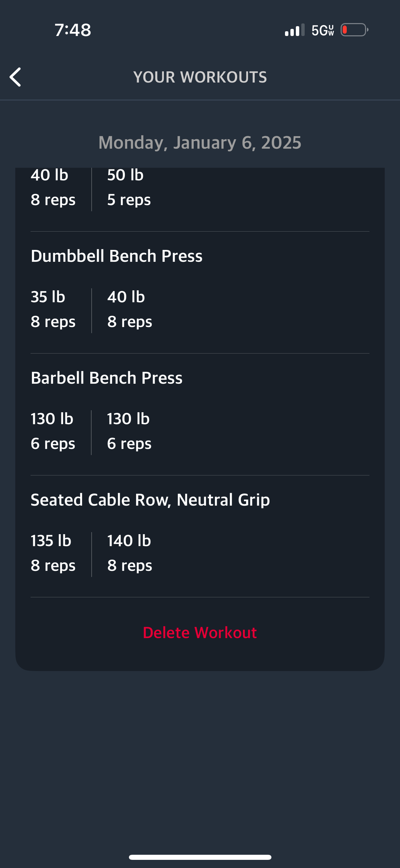
Task: Select the 40 lb 8 reps top set
Action: tap(53, 188)
